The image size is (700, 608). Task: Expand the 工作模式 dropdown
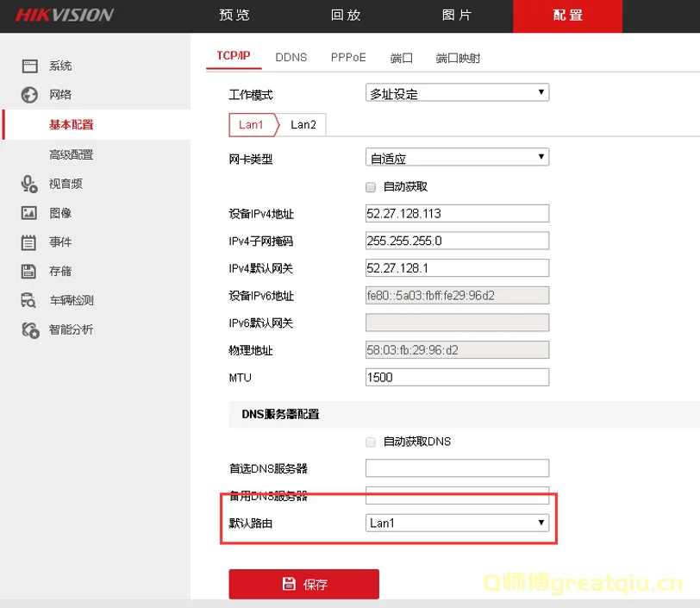[457, 93]
